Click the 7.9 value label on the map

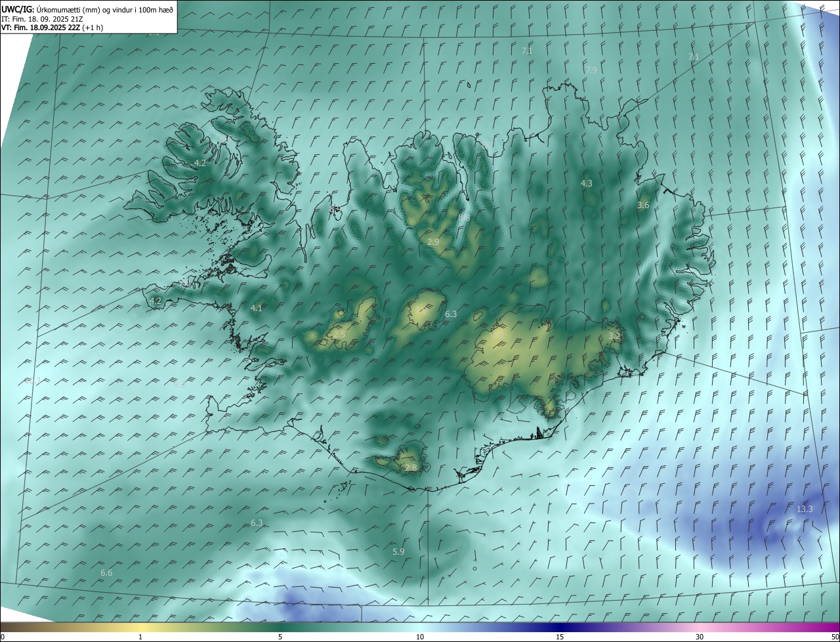[x=591, y=70]
